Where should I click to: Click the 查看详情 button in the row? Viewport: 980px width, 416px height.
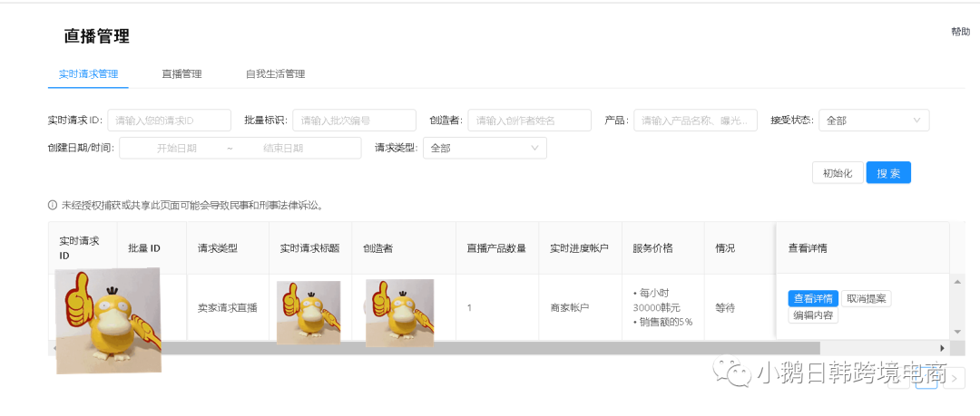(813, 298)
